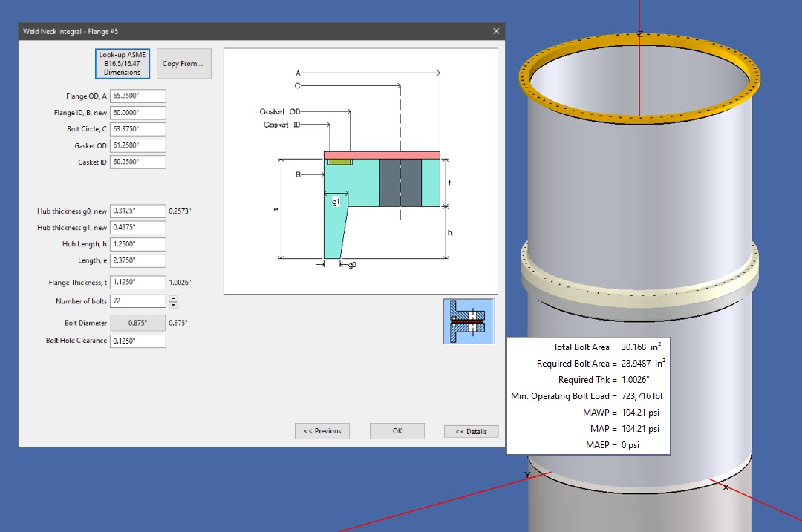802x532 pixels.
Task: Increase Number of bolts with up arrow
Action: click(x=172, y=298)
